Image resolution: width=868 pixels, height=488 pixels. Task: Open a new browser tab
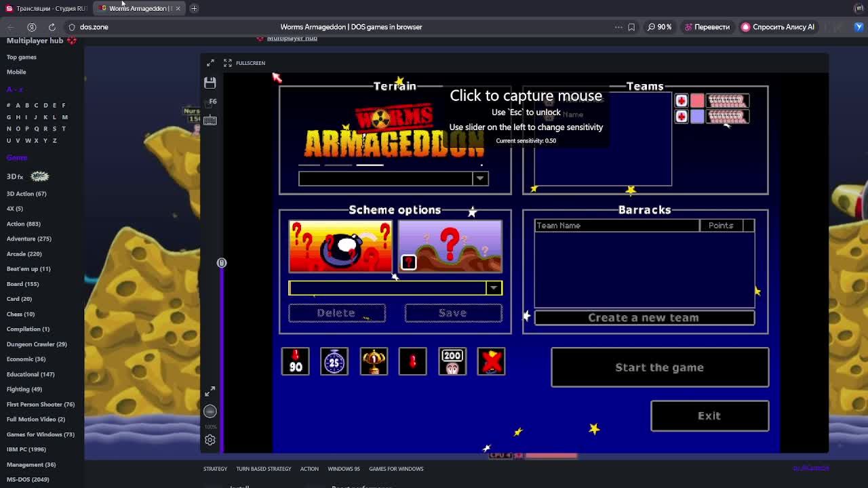[x=194, y=8]
